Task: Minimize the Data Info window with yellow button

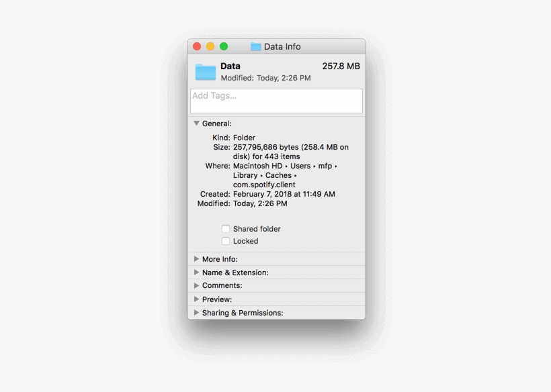Action: (210, 46)
